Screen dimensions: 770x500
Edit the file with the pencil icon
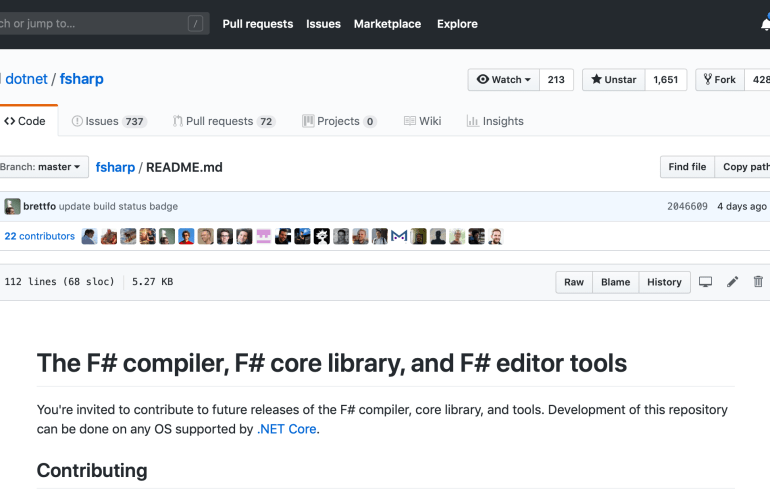pyautogui.click(x=732, y=282)
